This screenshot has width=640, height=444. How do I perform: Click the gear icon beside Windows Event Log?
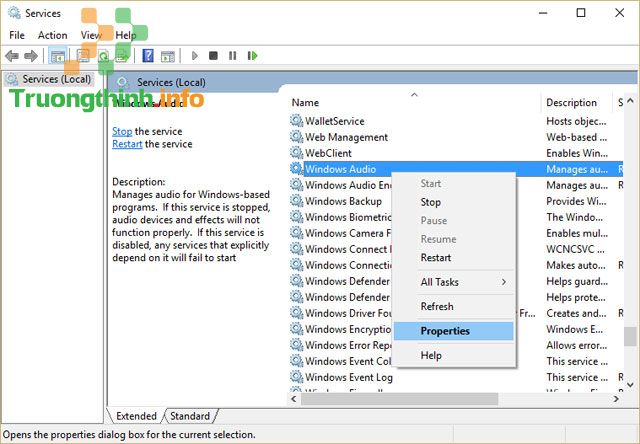tap(296, 377)
